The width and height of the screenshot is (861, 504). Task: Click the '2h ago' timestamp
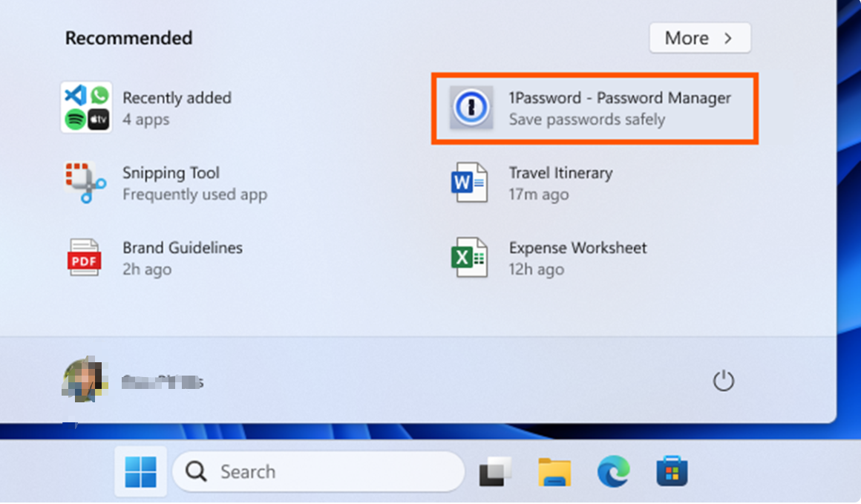tap(147, 269)
